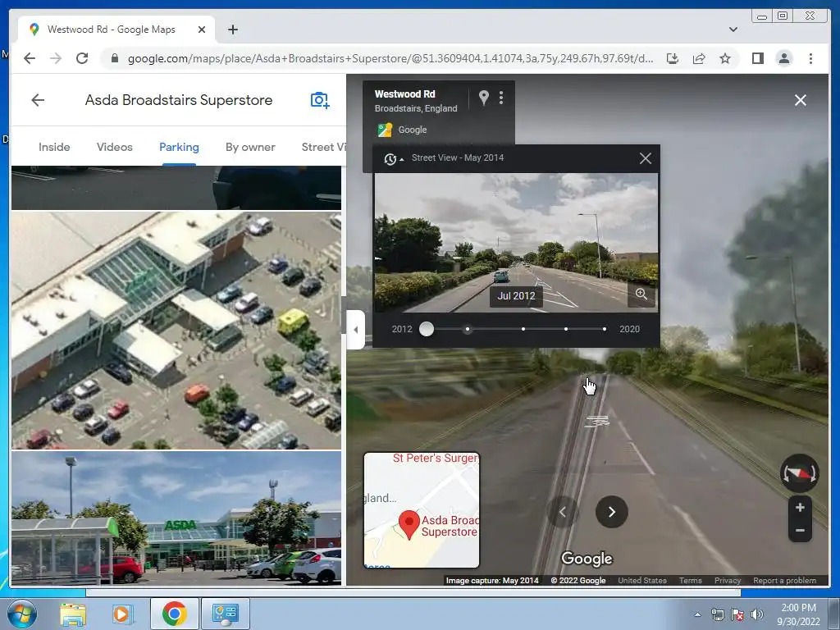
Task: Click the Terms link
Action: (x=690, y=580)
